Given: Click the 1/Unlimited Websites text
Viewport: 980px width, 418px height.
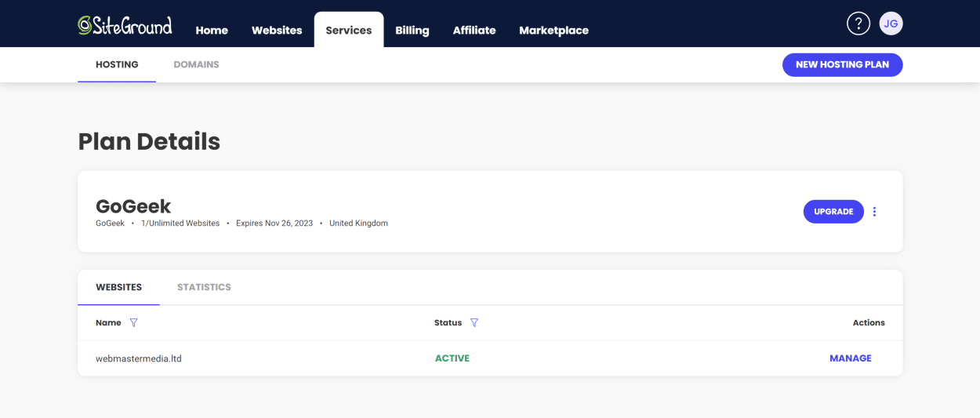Looking at the screenshot, I should coord(180,224).
